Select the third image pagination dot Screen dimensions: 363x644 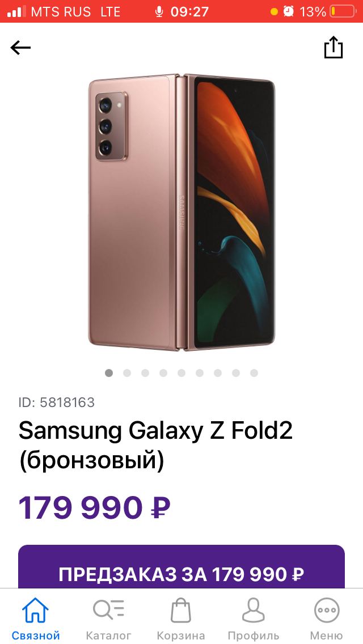tap(145, 373)
